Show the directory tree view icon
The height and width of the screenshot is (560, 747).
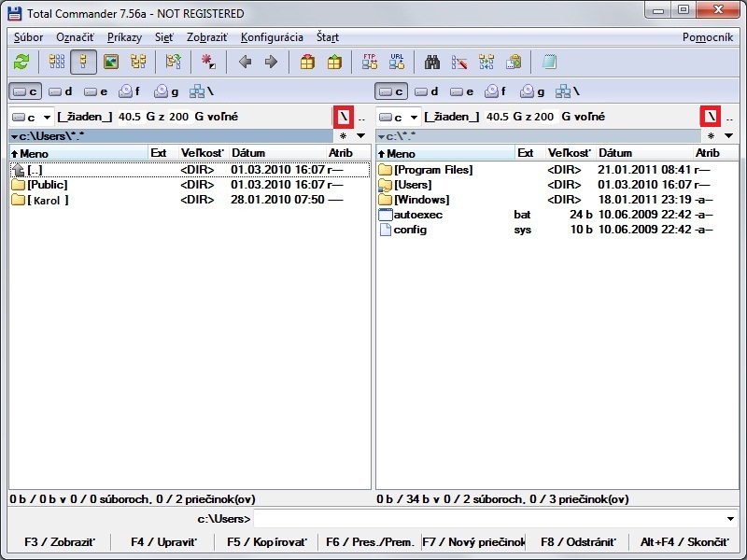[x=138, y=62]
